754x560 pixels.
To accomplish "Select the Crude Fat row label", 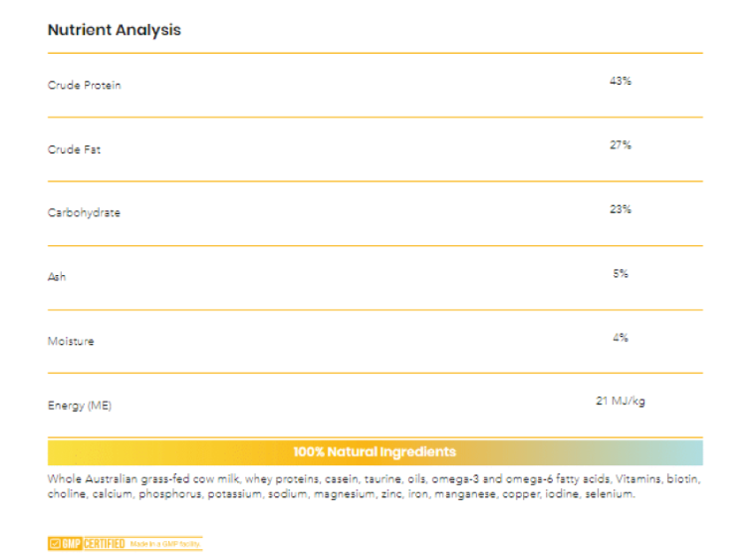I will (x=75, y=149).
